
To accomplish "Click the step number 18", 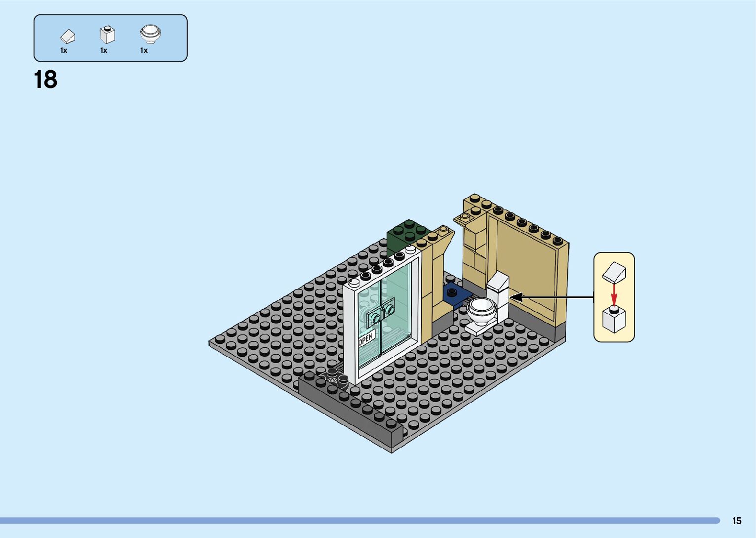I will click(45, 80).
